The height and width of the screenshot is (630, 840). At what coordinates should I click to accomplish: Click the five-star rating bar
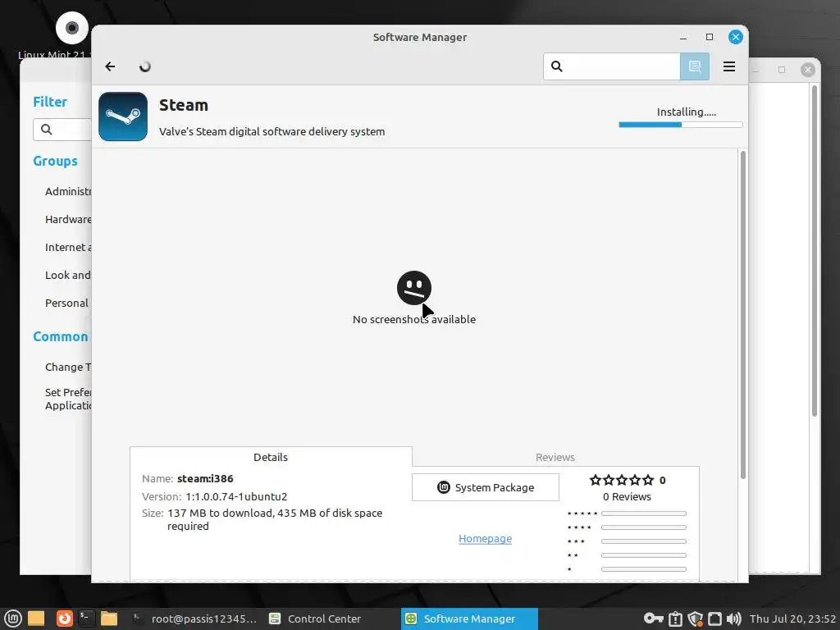click(643, 514)
